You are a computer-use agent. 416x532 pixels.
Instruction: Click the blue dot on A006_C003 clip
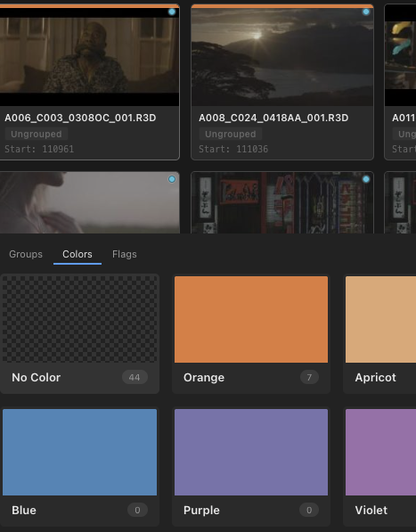click(172, 12)
